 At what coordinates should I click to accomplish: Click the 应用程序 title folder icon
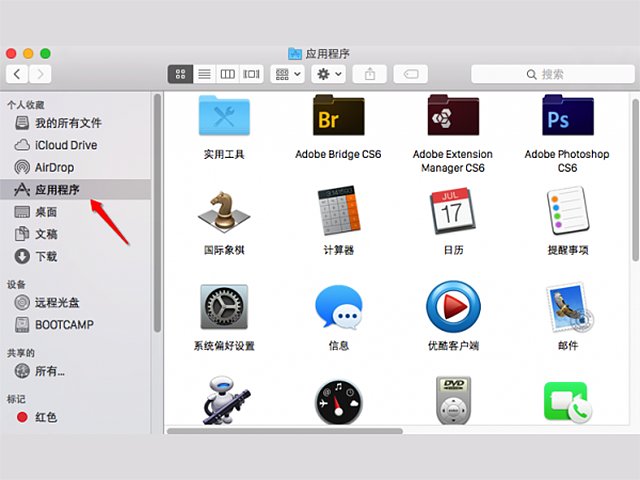[295, 53]
